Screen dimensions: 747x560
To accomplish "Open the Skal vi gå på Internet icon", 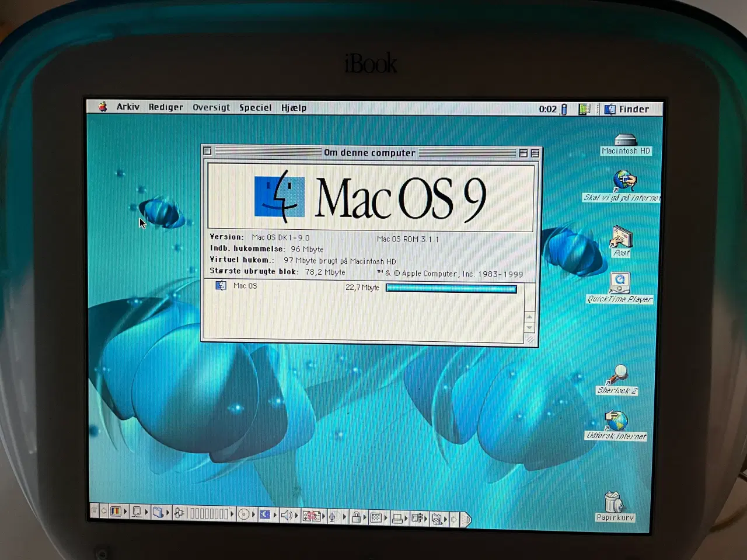I will tap(624, 181).
